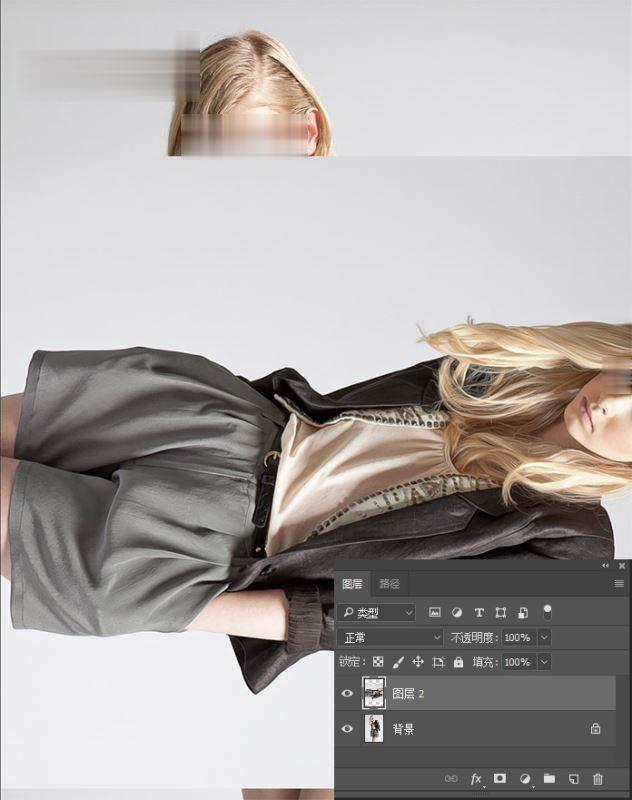Add a layer mask icon
632x800 pixels.
coord(500,778)
